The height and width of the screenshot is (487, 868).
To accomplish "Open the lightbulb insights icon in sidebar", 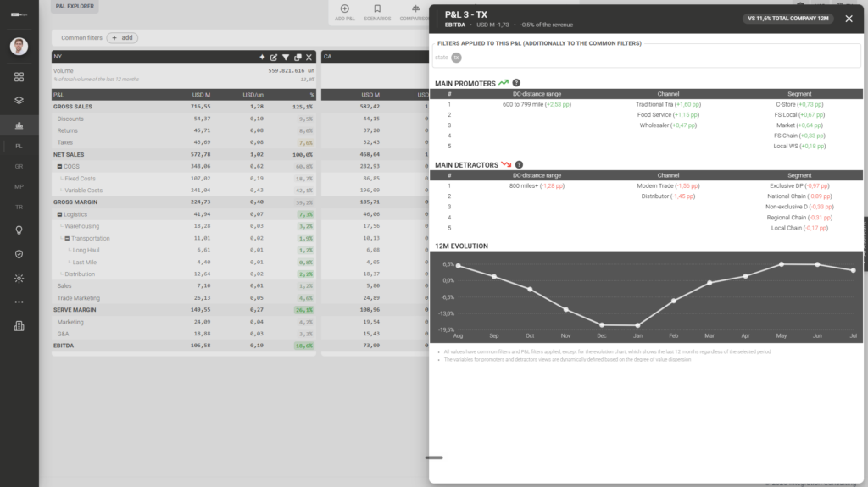I will (19, 230).
